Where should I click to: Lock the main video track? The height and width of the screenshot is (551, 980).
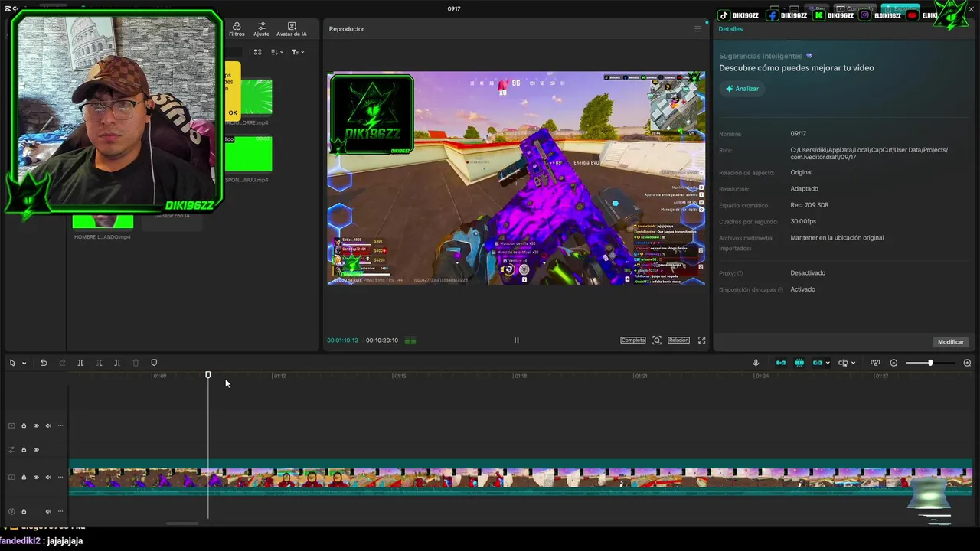click(x=24, y=477)
